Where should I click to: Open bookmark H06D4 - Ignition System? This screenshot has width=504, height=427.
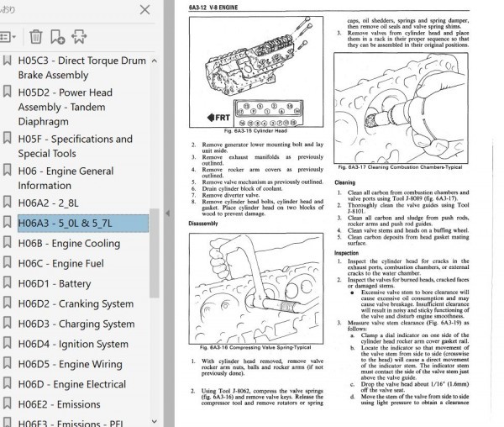tap(73, 344)
